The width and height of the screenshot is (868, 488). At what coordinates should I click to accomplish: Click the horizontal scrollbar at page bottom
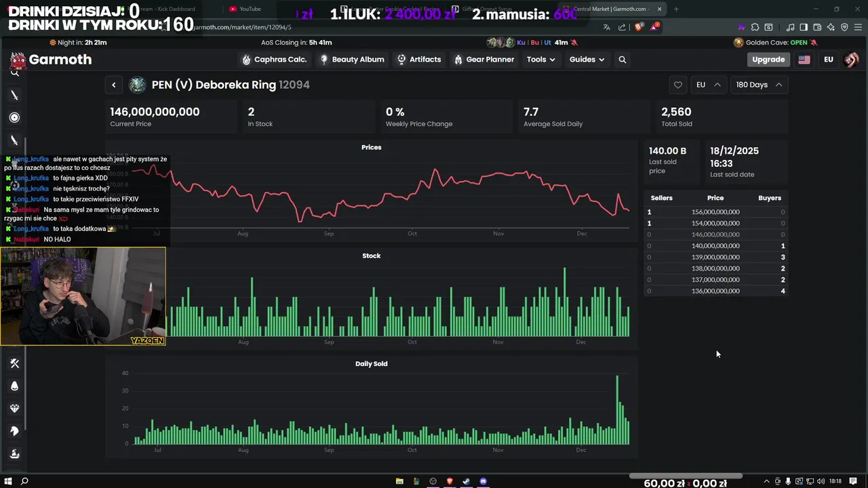click(686, 476)
